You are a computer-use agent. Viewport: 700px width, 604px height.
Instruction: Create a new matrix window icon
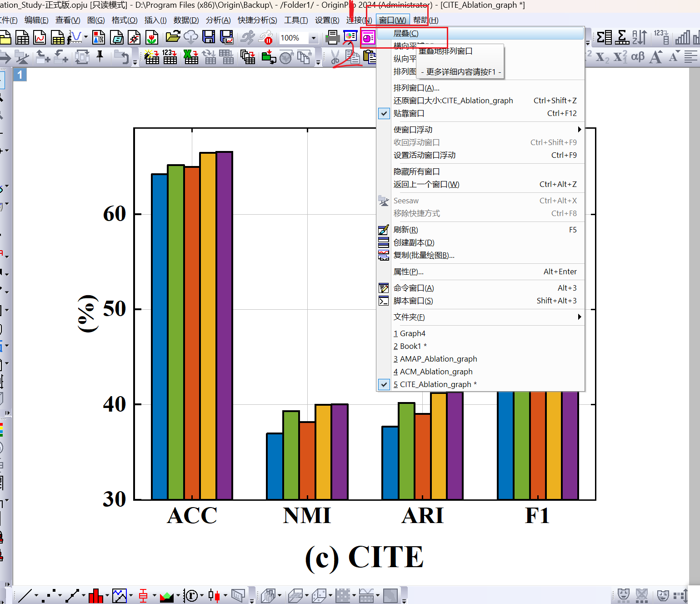[x=58, y=37]
